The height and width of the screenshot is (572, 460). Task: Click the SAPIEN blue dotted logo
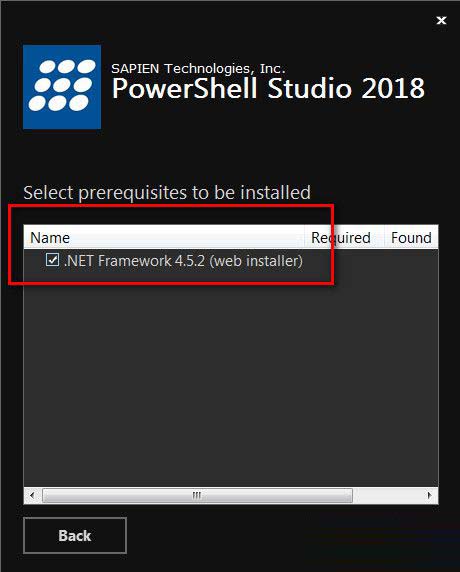click(62, 87)
